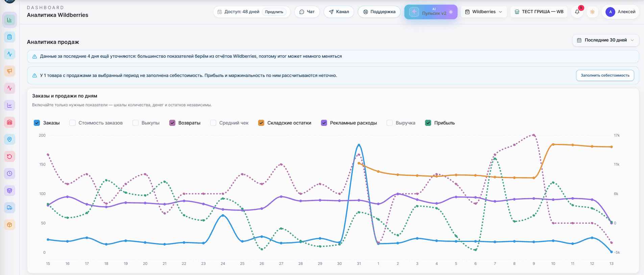Open the delivery truck sidebar icon
The image size is (644, 275).
coord(9,208)
